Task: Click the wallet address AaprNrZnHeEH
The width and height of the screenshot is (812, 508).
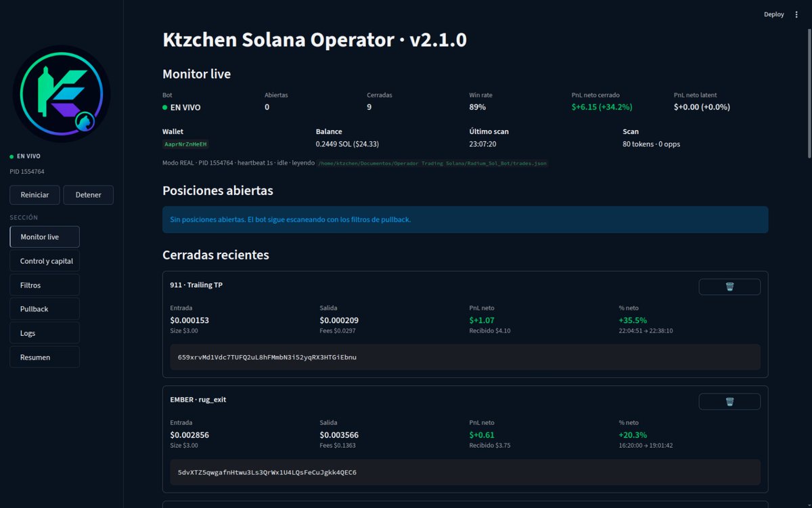Action: point(186,144)
